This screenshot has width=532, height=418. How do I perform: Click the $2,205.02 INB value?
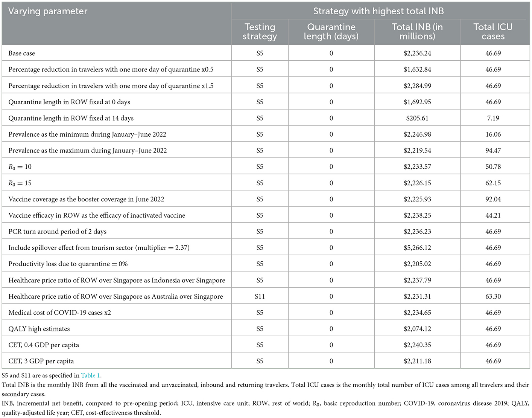[x=417, y=264]
